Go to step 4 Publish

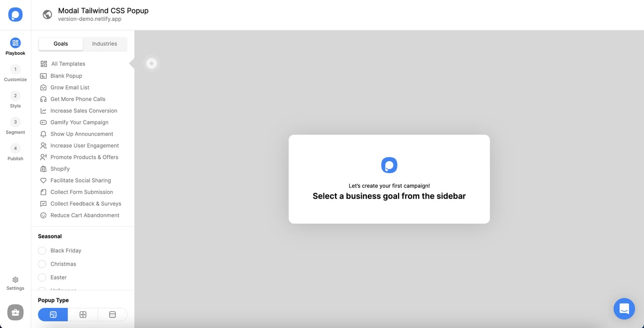[15, 152]
